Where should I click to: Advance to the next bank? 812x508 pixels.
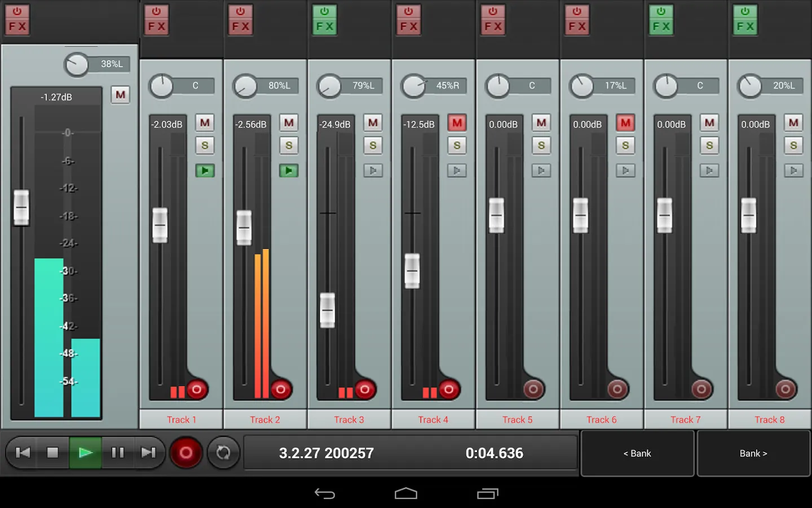[x=753, y=453]
